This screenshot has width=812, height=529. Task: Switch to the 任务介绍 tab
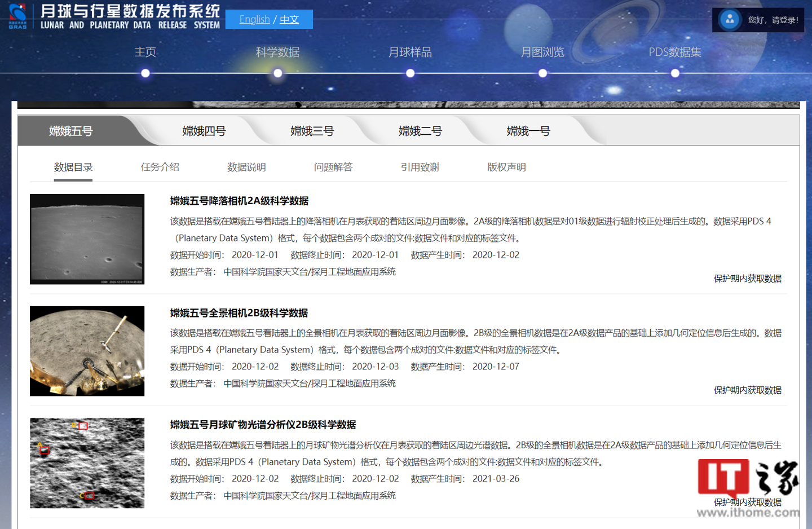click(160, 166)
